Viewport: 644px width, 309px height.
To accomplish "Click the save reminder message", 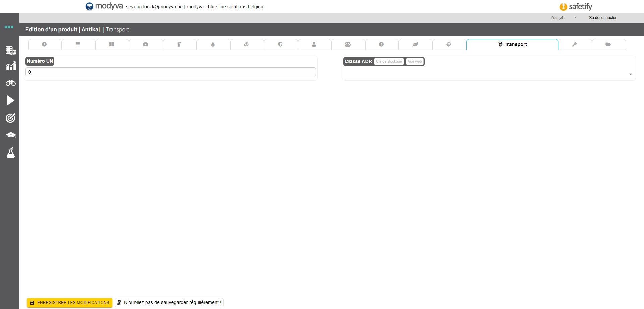I will click(169, 303).
